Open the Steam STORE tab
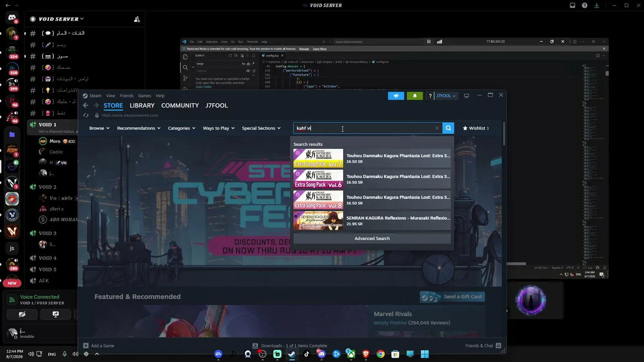The height and width of the screenshot is (362, 644). (113, 106)
